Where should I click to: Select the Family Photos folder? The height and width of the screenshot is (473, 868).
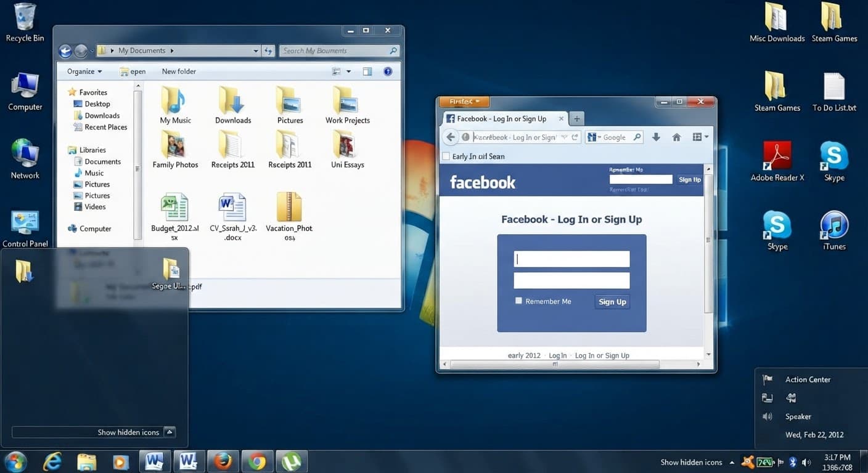click(175, 150)
